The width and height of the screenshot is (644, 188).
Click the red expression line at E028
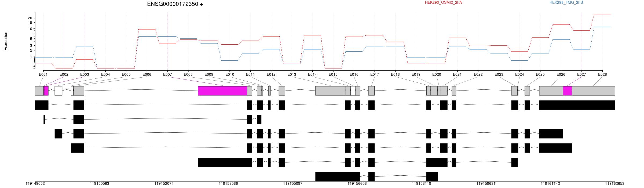pos(602,14)
